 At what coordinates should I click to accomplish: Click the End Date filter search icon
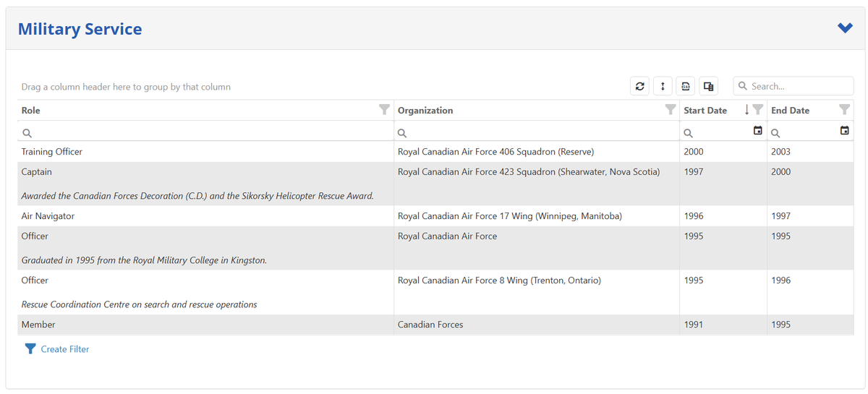[775, 133]
